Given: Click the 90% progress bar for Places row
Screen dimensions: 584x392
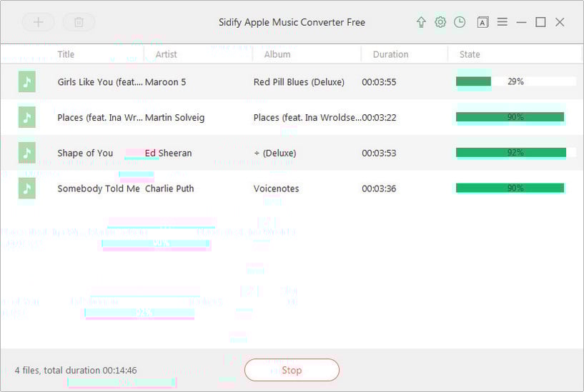Looking at the screenshot, I should pyautogui.click(x=516, y=117).
